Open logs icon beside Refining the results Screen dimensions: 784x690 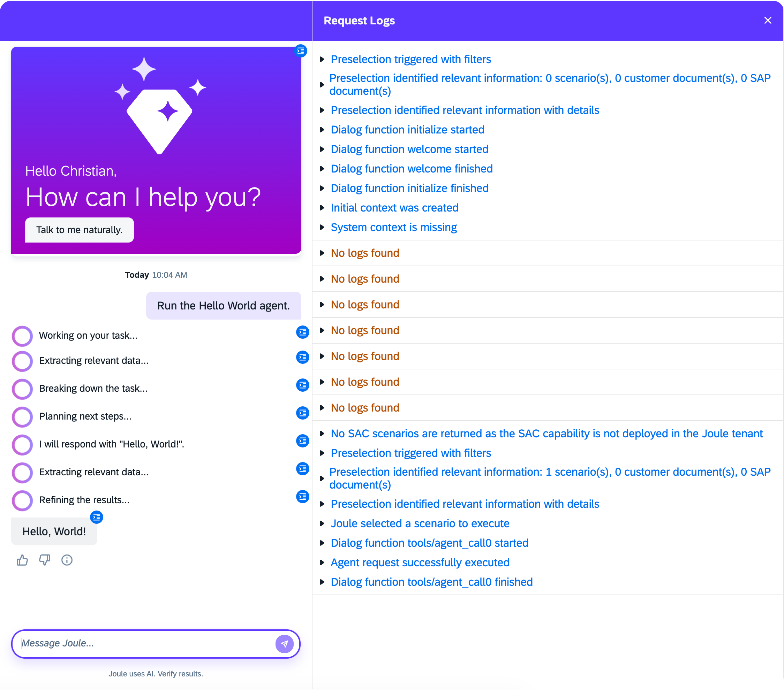click(x=303, y=497)
